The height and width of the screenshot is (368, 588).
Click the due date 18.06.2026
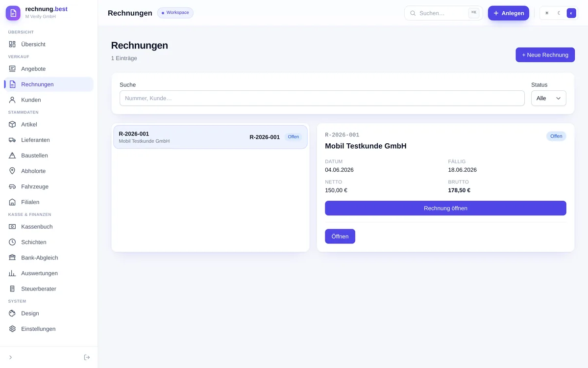click(462, 170)
